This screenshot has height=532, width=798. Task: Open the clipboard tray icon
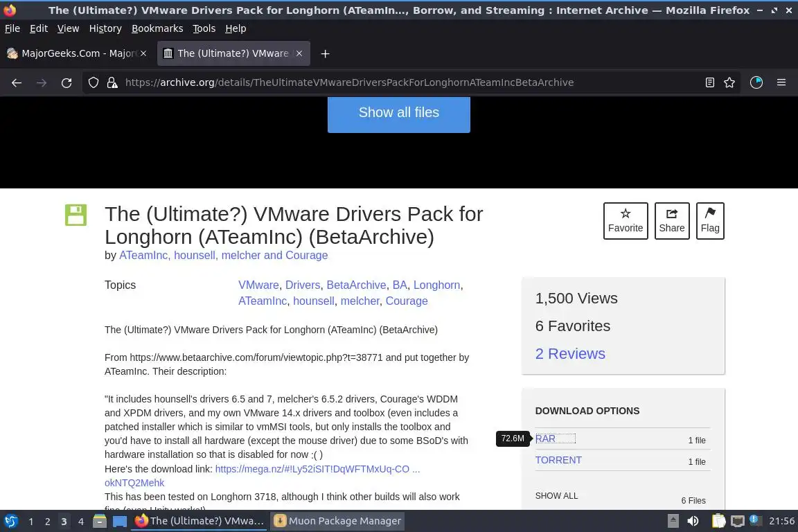coord(718,521)
